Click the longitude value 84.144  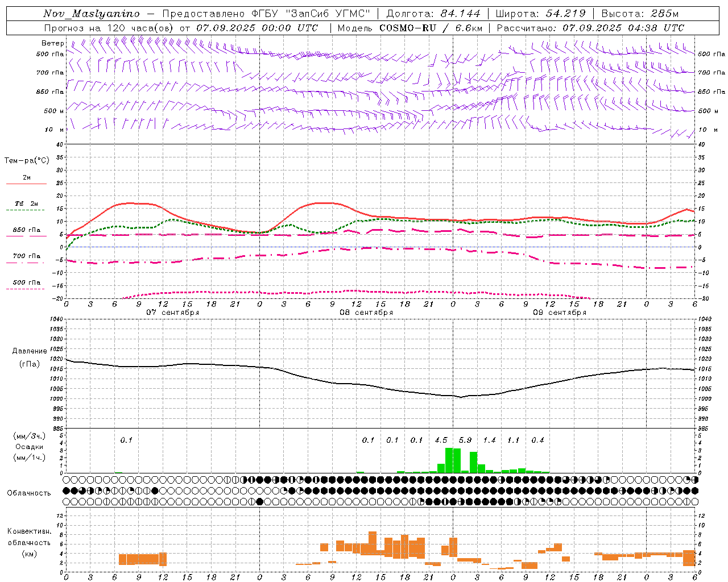(460, 14)
